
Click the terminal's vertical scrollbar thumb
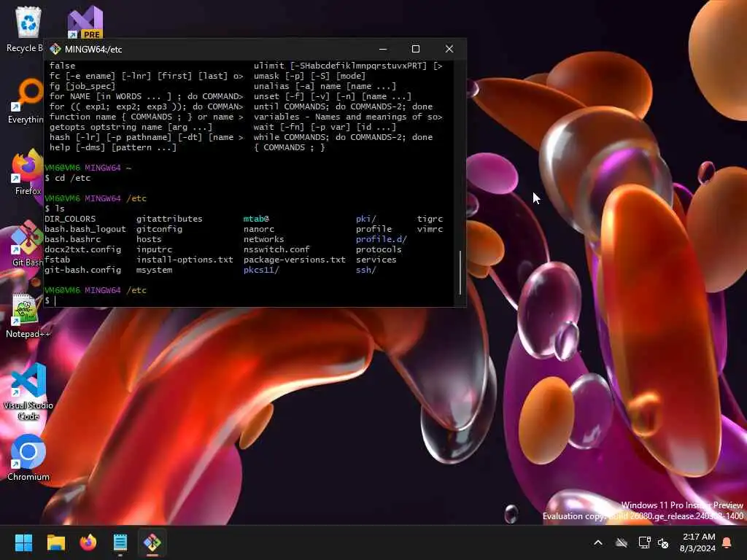pyautogui.click(x=460, y=272)
